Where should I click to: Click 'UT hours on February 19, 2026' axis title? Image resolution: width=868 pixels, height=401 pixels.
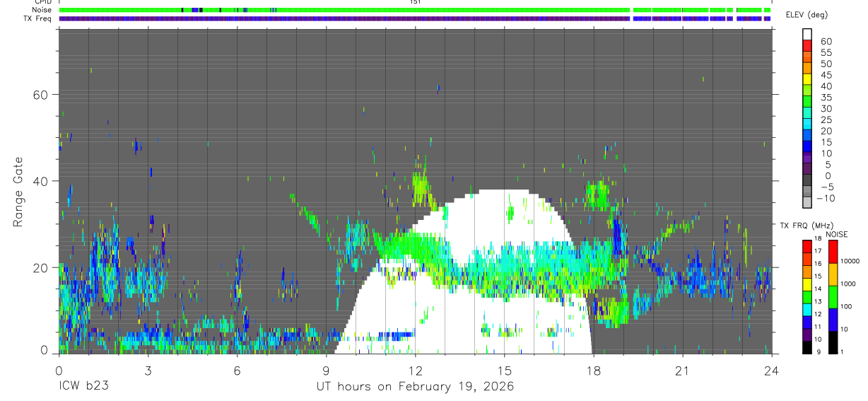click(x=415, y=387)
